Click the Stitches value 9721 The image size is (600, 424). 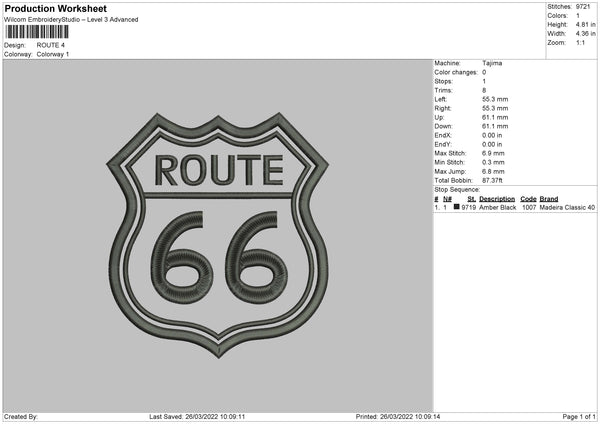pyautogui.click(x=583, y=7)
